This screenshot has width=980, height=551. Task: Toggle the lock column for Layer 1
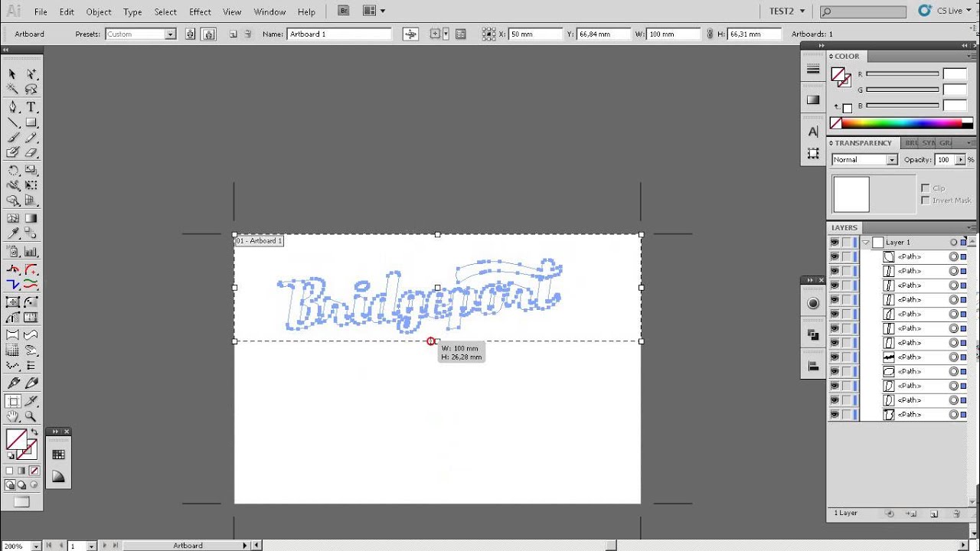click(x=847, y=242)
